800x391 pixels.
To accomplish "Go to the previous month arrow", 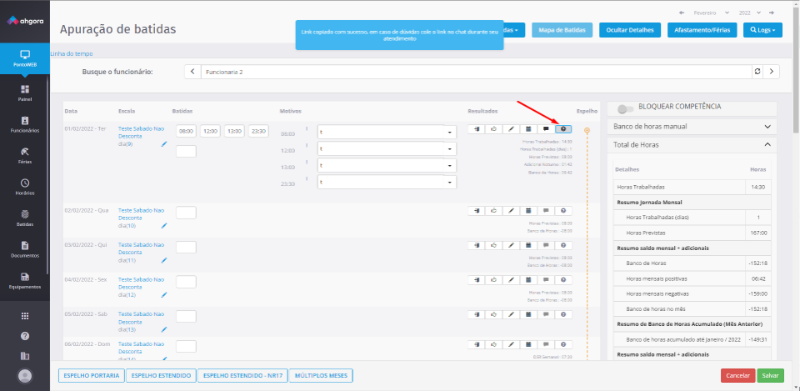I will pyautogui.click(x=682, y=12).
